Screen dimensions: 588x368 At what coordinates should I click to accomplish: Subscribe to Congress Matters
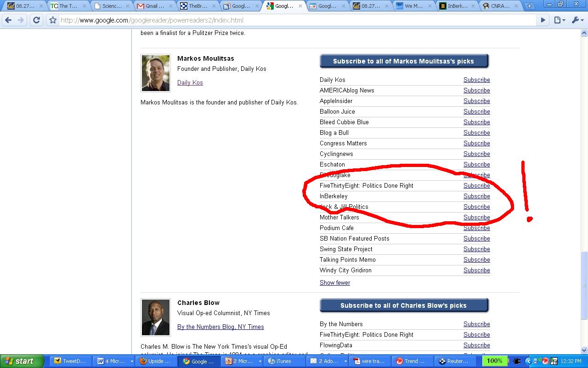(x=476, y=143)
